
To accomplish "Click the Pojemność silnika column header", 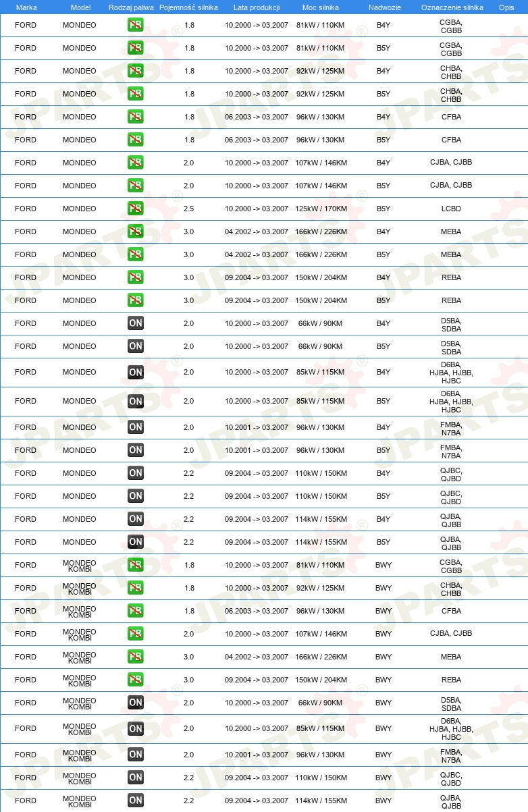I will 188,7.
